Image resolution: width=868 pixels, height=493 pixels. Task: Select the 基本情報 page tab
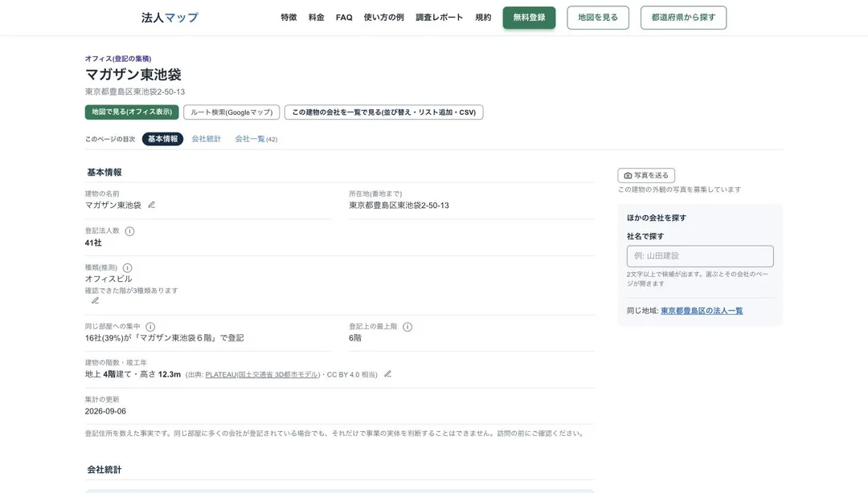[162, 139]
